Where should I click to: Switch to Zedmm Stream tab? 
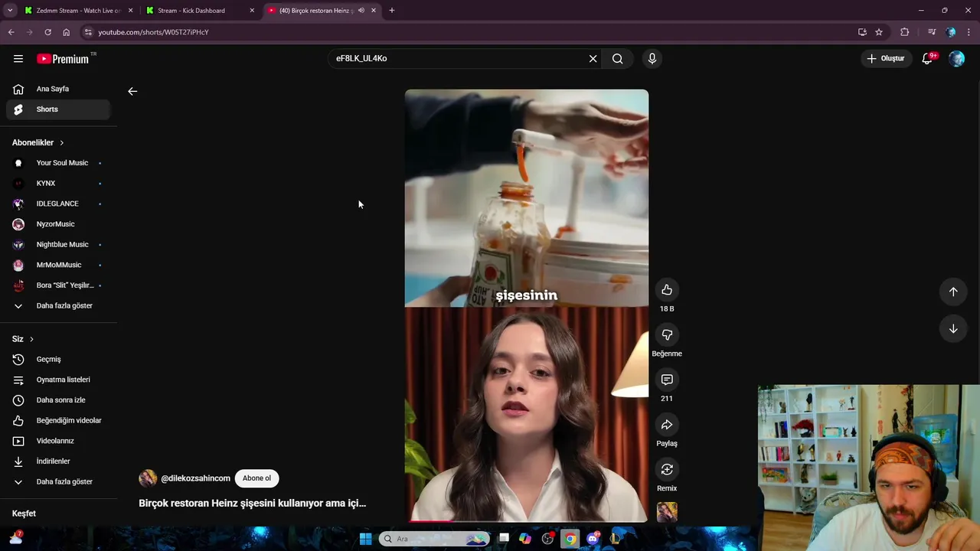point(78,10)
